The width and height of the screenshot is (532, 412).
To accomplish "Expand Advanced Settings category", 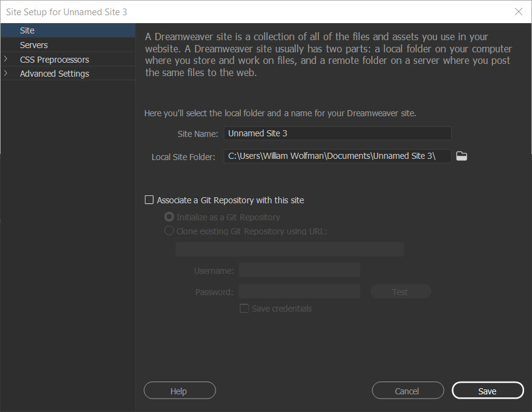I will coord(5,73).
